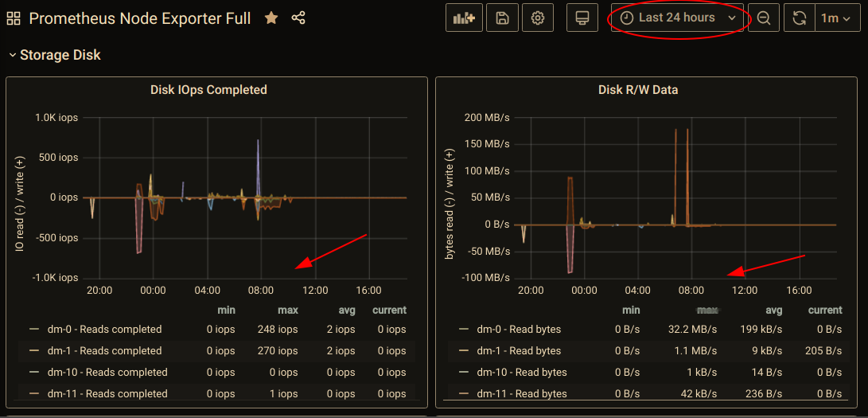Sort Disk R/W legend by current column
The width and height of the screenshot is (868, 418).
click(x=825, y=310)
